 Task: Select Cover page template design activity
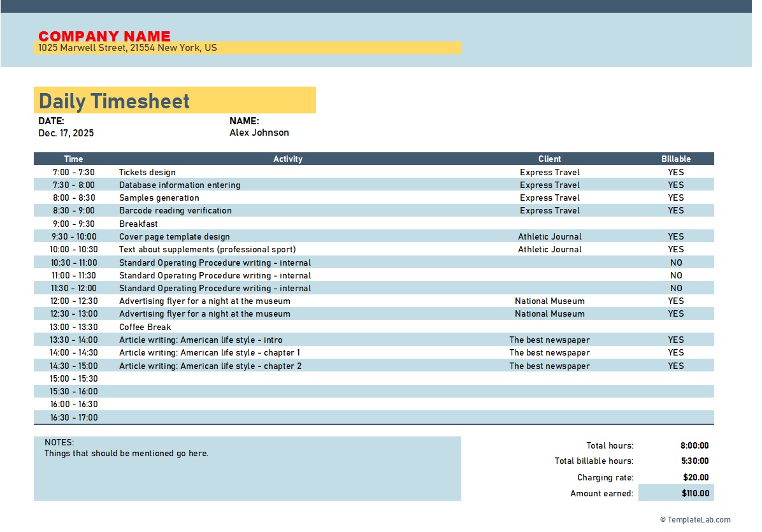click(x=175, y=236)
